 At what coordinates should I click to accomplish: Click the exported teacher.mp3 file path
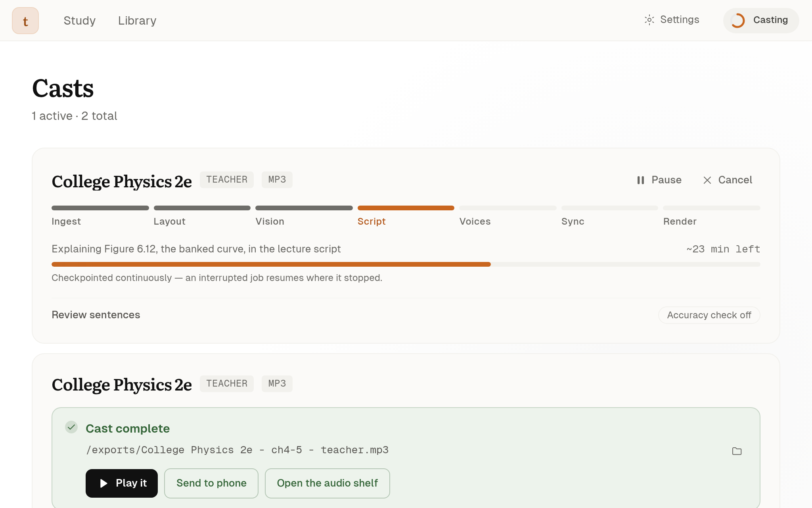(x=237, y=450)
